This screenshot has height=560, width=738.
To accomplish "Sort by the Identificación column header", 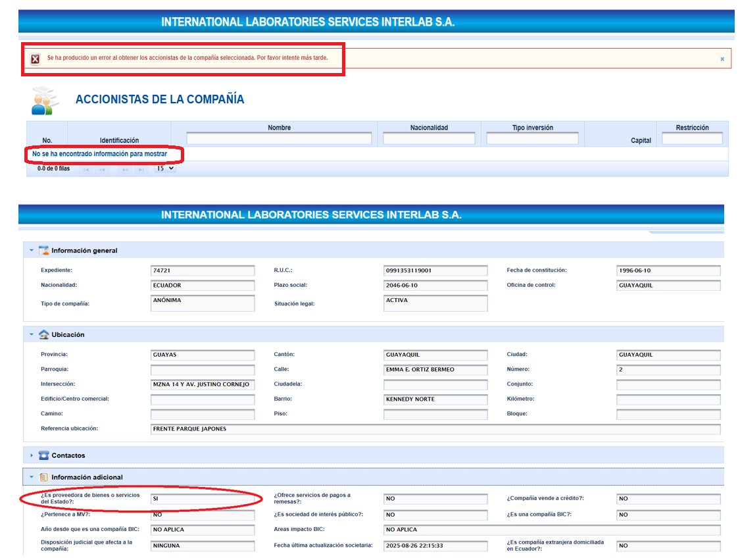I will pyautogui.click(x=119, y=140).
